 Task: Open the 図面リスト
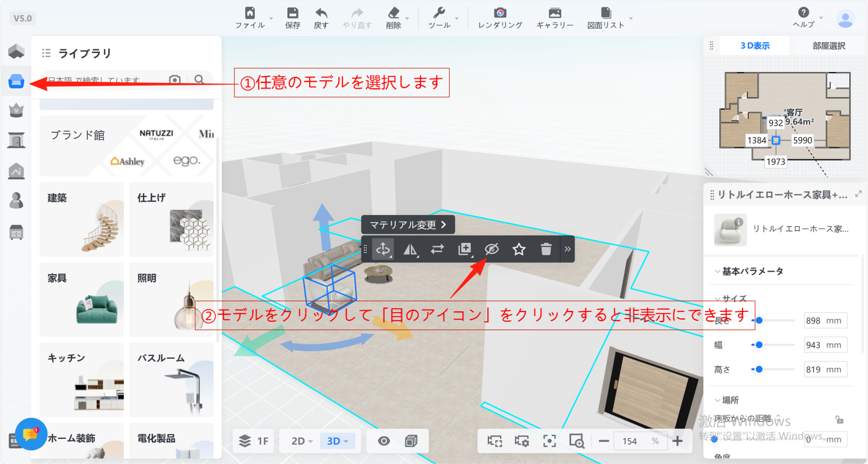coord(606,18)
